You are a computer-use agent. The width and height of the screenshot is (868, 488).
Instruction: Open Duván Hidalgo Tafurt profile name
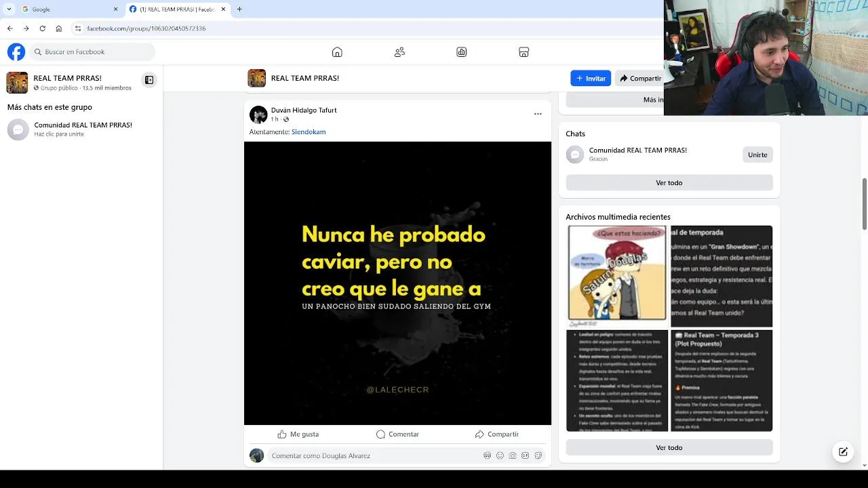304,110
